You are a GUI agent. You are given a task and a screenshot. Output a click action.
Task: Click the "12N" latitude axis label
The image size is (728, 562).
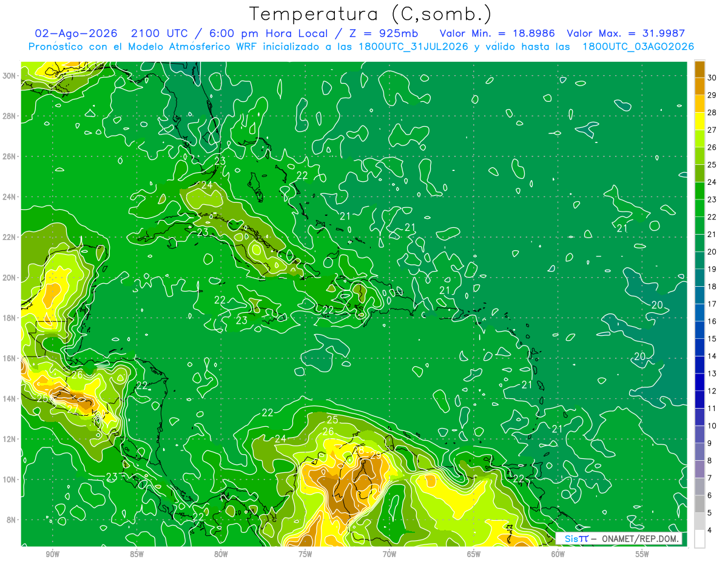(x=9, y=439)
